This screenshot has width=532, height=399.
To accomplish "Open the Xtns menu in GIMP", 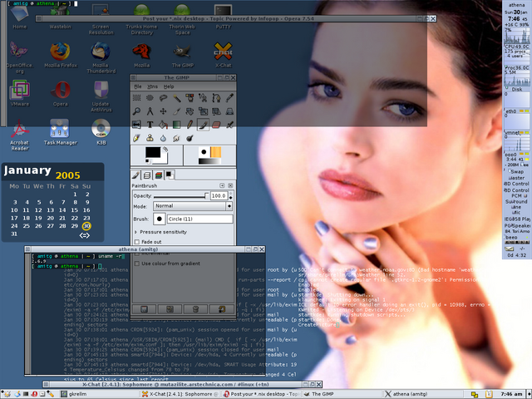I will (x=152, y=86).
